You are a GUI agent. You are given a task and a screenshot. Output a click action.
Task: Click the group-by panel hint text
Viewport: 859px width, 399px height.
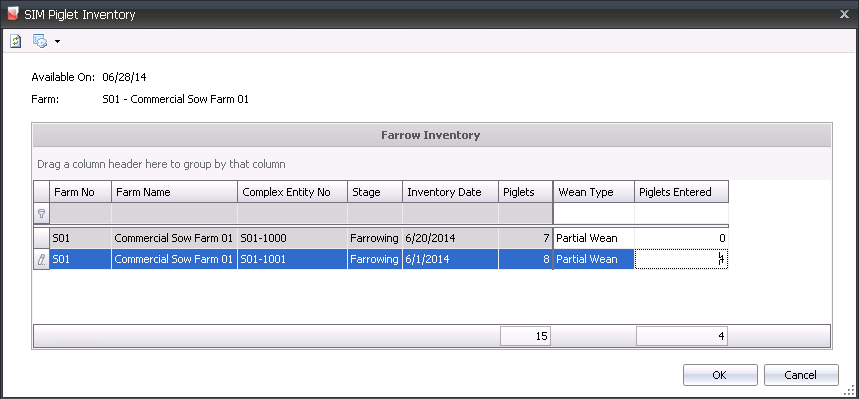161,164
